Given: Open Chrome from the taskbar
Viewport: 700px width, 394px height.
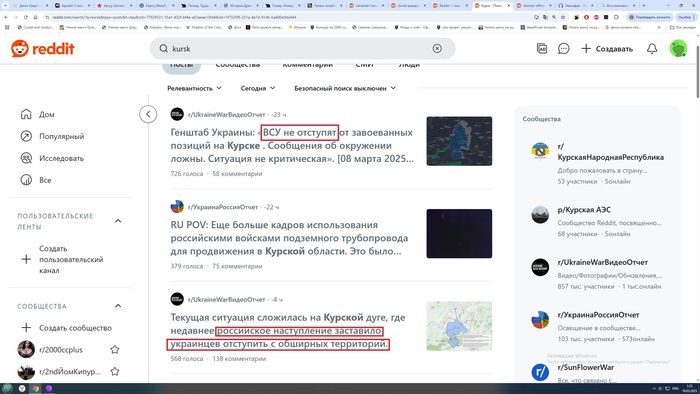Looking at the screenshot, I should (35, 389).
